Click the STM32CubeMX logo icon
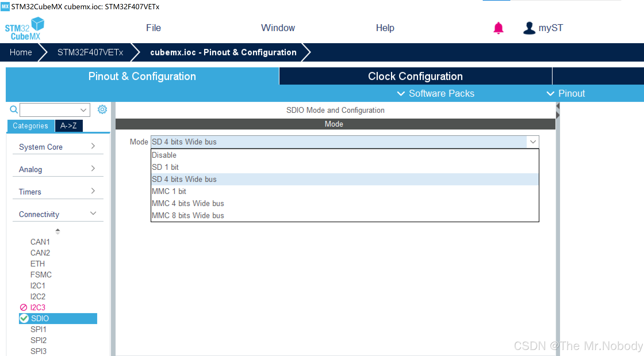This screenshot has height=356, width=644. click(x=24, y=28)
